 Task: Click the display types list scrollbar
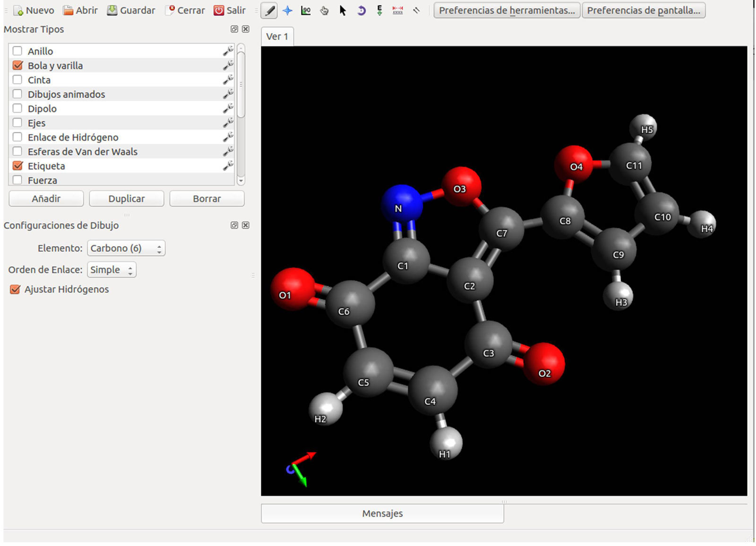point(241,85)
